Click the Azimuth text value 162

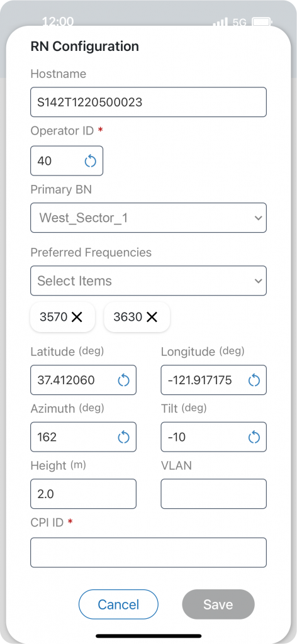click(x=47, y=437)
